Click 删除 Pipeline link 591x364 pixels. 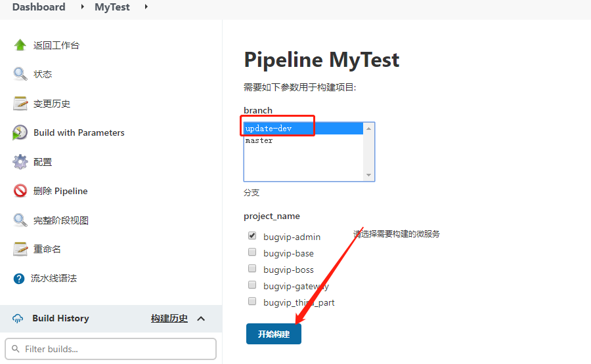pyautogui.click(x=60, y=191)
